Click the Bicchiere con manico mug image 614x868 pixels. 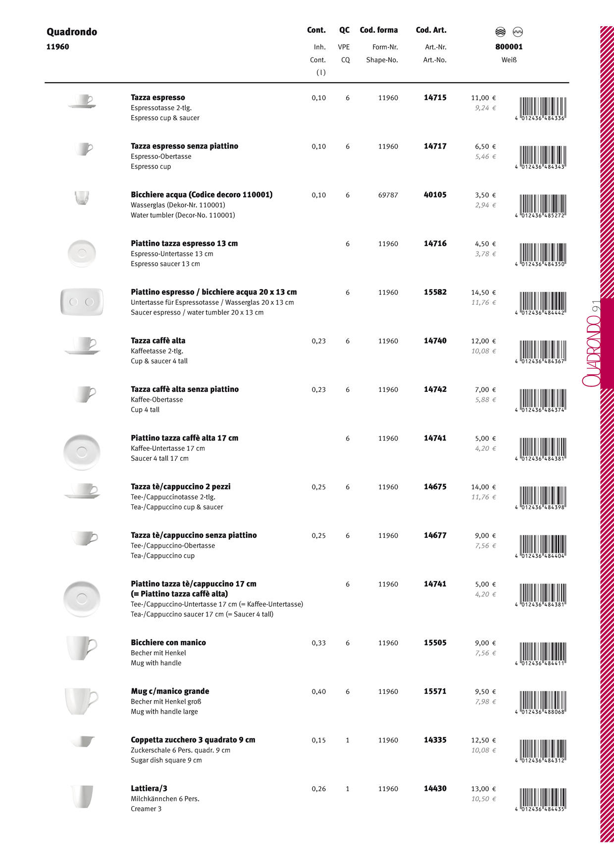tap(82, 648)
